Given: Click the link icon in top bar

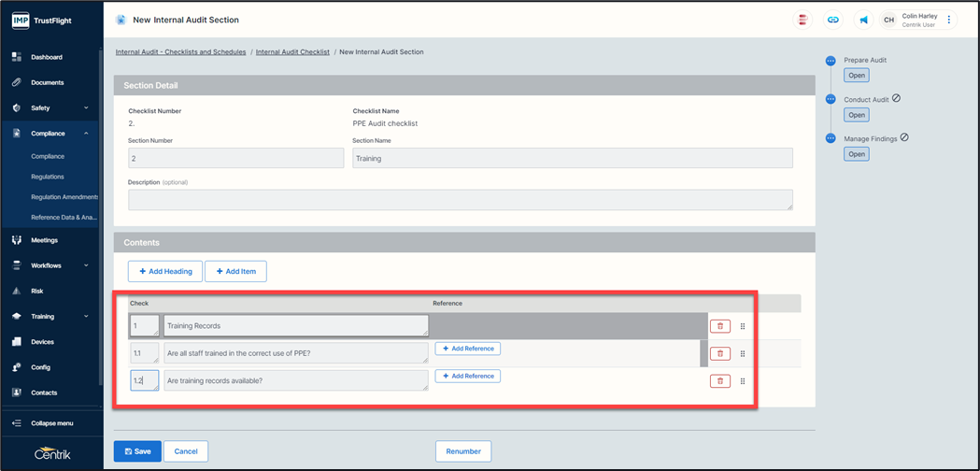Looking at the screenshot, I should coord(833,20).
